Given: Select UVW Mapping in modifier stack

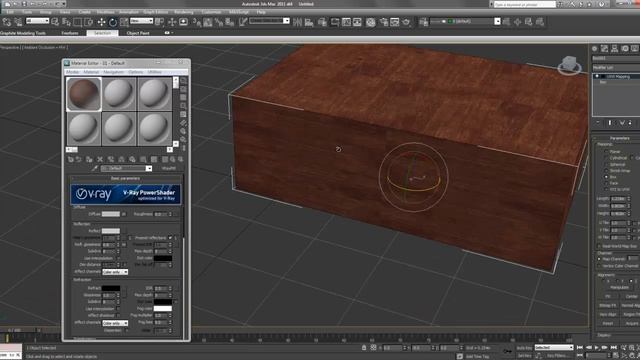Looking at the screenshot, I should pyautogui.click(x=618, y=76).
